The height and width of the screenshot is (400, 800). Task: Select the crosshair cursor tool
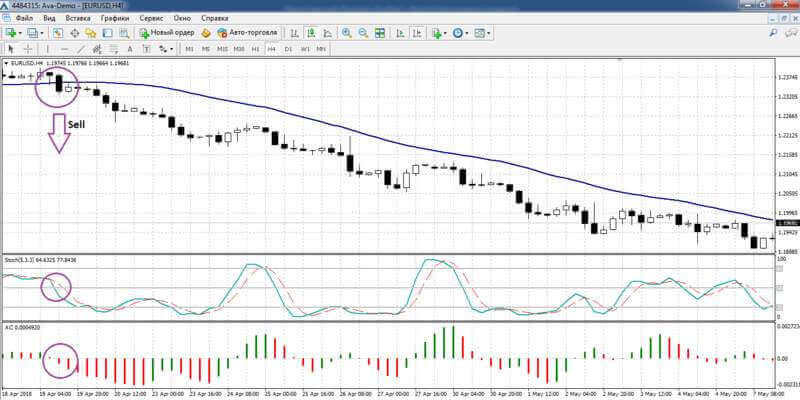[x=28, y=49]
